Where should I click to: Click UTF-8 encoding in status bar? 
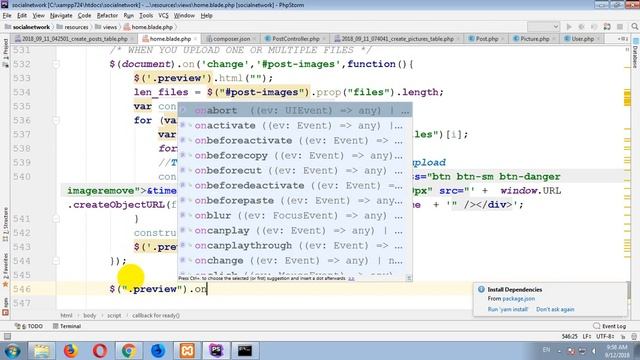[x=604, y=336]
